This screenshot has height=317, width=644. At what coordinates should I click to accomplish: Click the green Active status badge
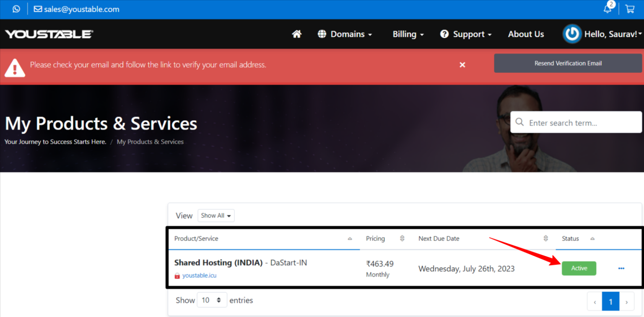(x=579, y=268)
